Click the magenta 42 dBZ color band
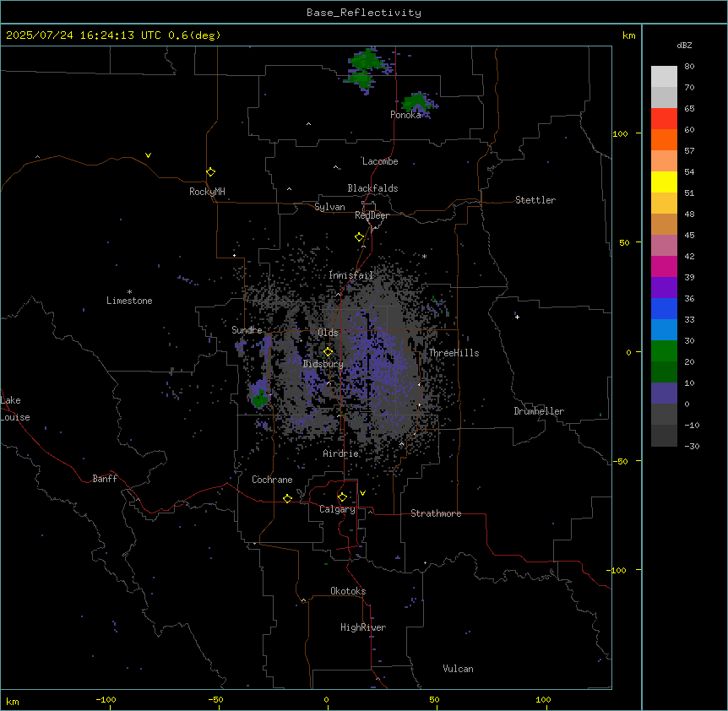 664,266
